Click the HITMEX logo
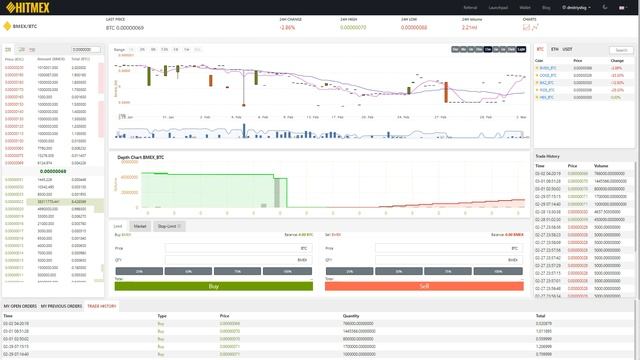This screenshot has width=640, height=360. 27,7
